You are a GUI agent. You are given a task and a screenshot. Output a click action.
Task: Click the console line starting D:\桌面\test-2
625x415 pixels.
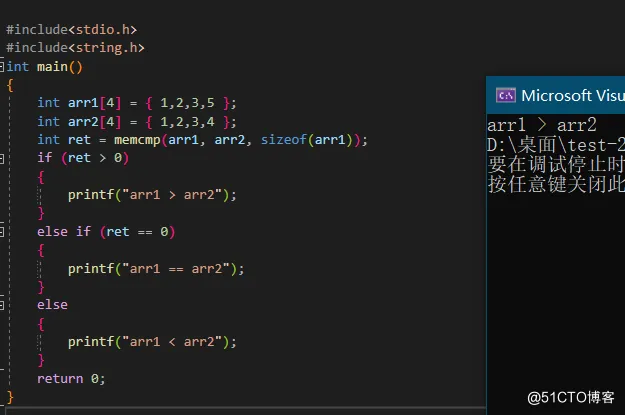click(556, 145)
